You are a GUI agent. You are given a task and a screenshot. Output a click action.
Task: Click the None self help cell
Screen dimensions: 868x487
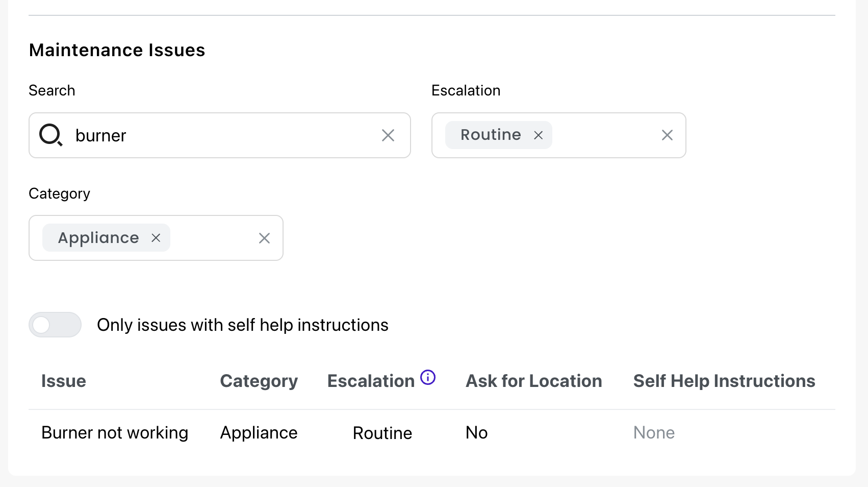tap(654, 433)
